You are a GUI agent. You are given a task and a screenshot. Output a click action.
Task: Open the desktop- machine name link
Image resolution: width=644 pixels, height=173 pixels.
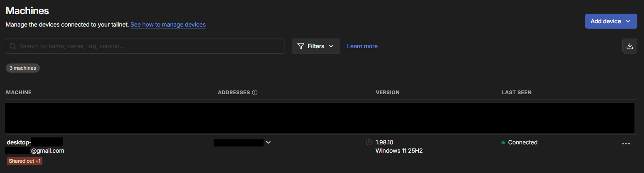coord(19,142)
